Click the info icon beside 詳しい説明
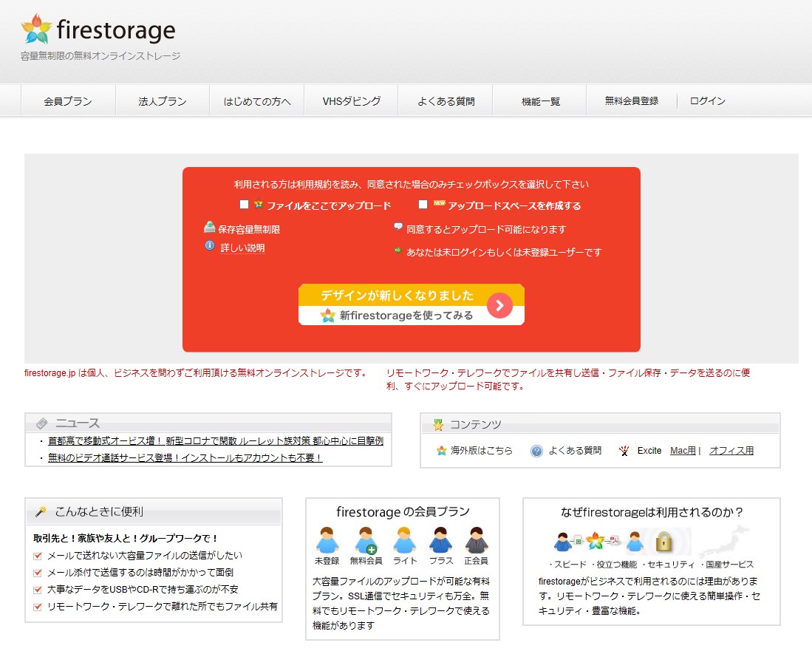812x654 pixels. [210, 246]
